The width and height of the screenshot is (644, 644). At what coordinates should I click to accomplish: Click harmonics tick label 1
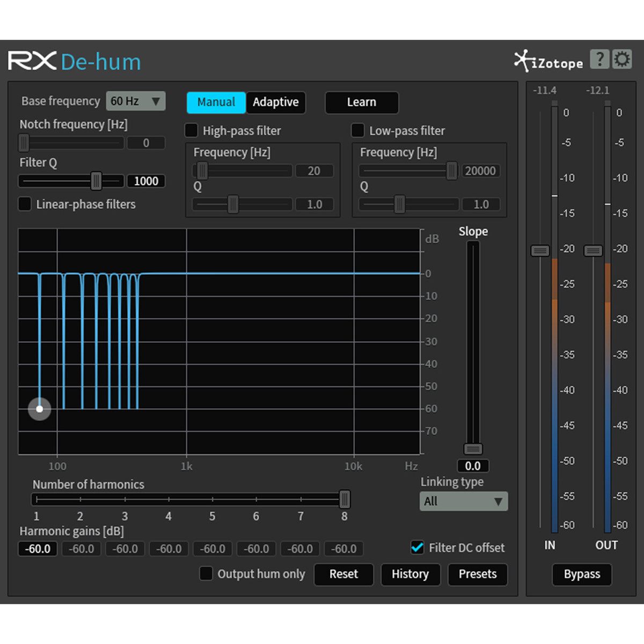(x=36, y=516)
